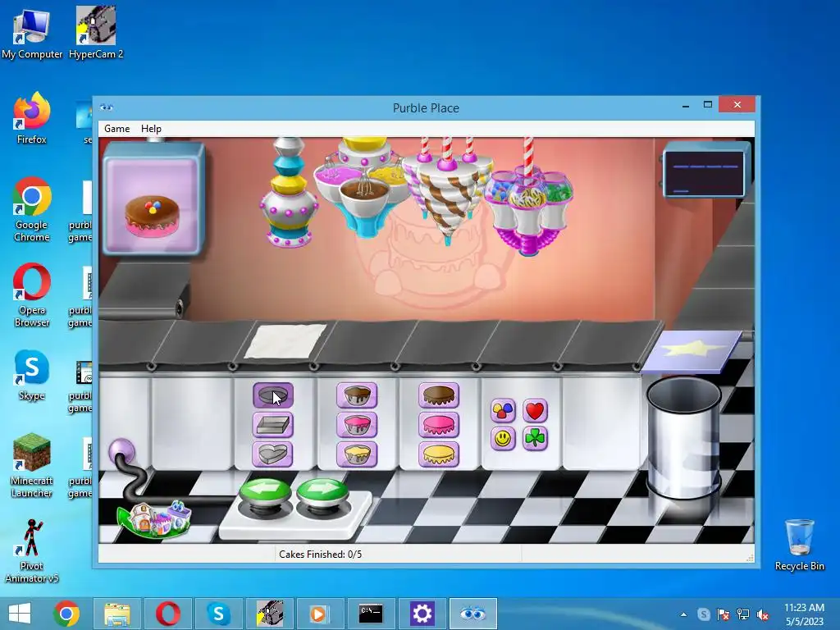Image resolution: width=840 pixels, height=630 pixels.
Task: Open gear settings taskbar icon
Action: tap(422, 614)
